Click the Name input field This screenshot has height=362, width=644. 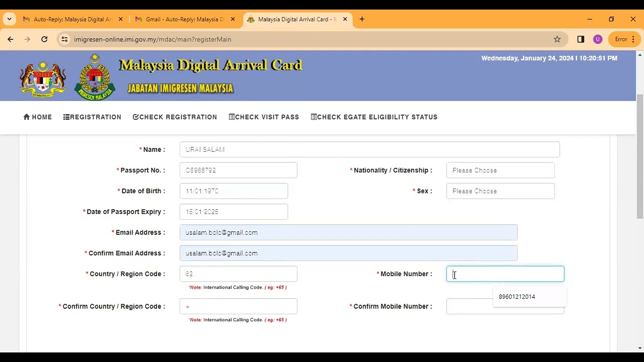[369, 149]
